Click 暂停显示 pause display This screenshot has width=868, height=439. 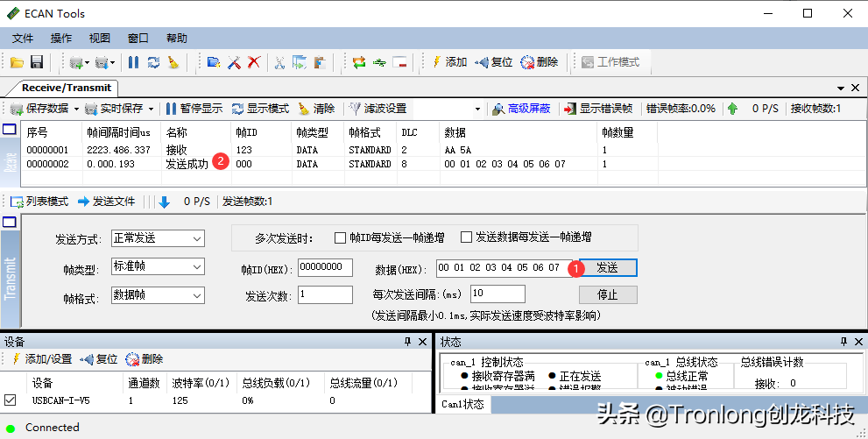(x=194, y=109)
